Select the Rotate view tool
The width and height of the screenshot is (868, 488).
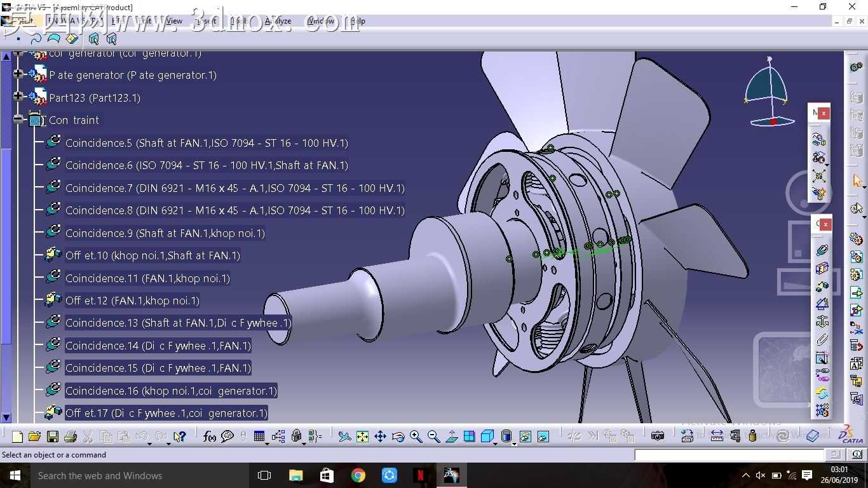pos(398,437)
